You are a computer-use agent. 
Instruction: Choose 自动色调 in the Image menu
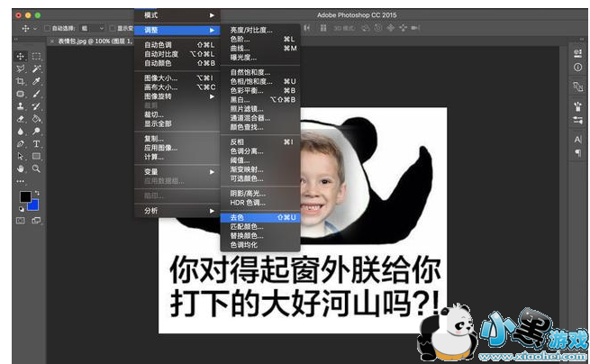(x=177, y=45)
